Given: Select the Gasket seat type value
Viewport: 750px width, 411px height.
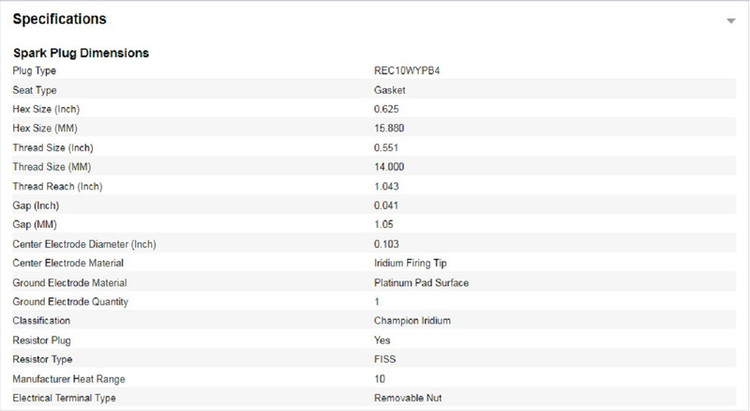Looking at the screenshot, I should point(389,90).
